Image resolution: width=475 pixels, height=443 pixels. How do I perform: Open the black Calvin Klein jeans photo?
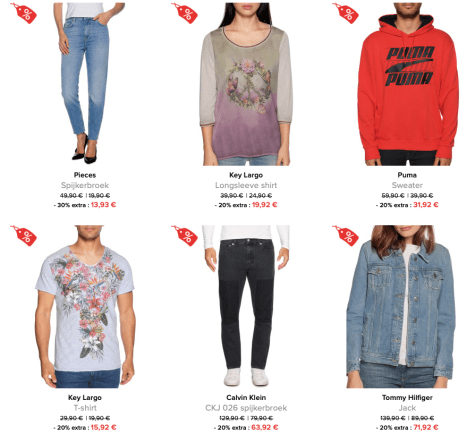tap(246, 306)
